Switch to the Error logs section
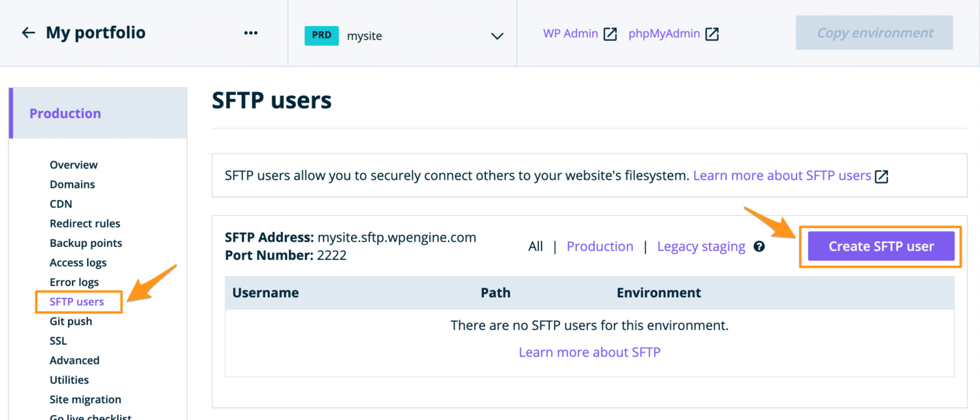980x420 pixels. (x=73, y=282)
